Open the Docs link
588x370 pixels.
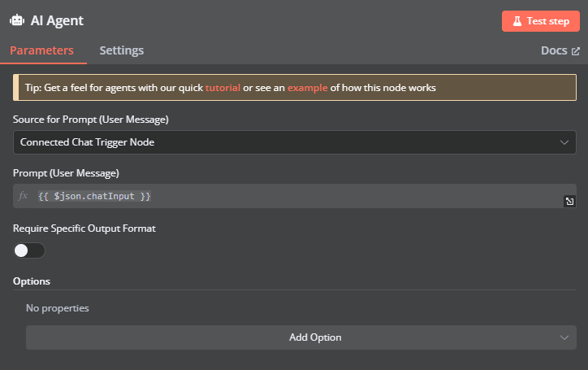tap(554, 50)
